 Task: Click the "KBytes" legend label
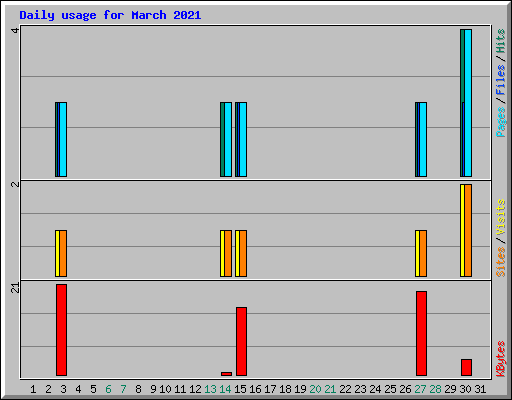pyautogui.click(x=500, y=359)
